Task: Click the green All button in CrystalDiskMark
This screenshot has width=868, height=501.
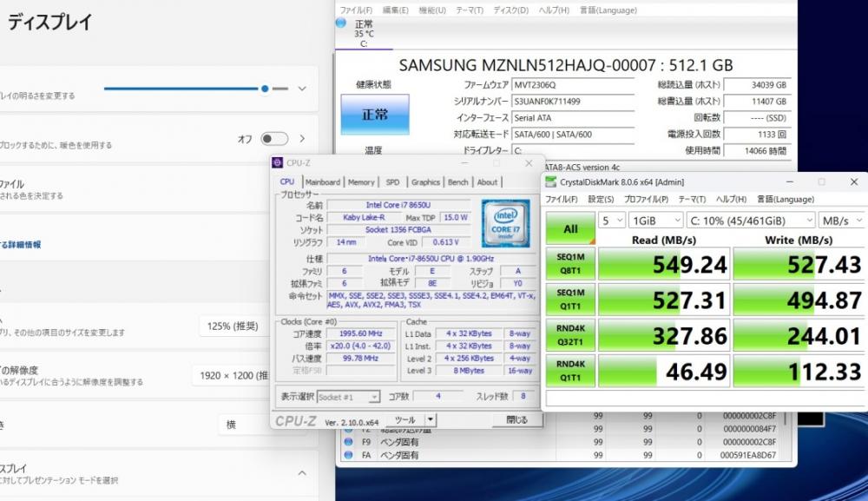Action: (x=570, y=228)
